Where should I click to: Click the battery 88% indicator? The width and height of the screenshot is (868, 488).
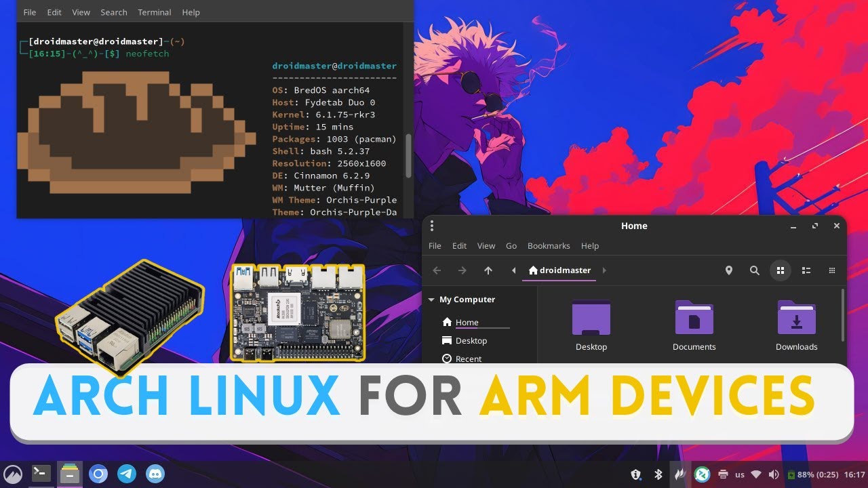[x=812, y=474]
